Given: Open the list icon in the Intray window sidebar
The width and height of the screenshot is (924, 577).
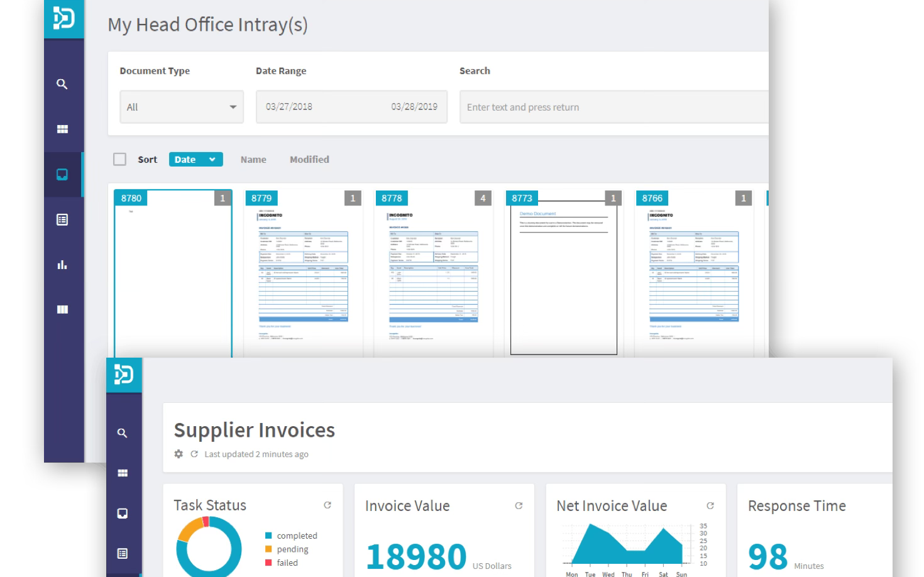Looking at the screenshot, I should pos(62,219).
